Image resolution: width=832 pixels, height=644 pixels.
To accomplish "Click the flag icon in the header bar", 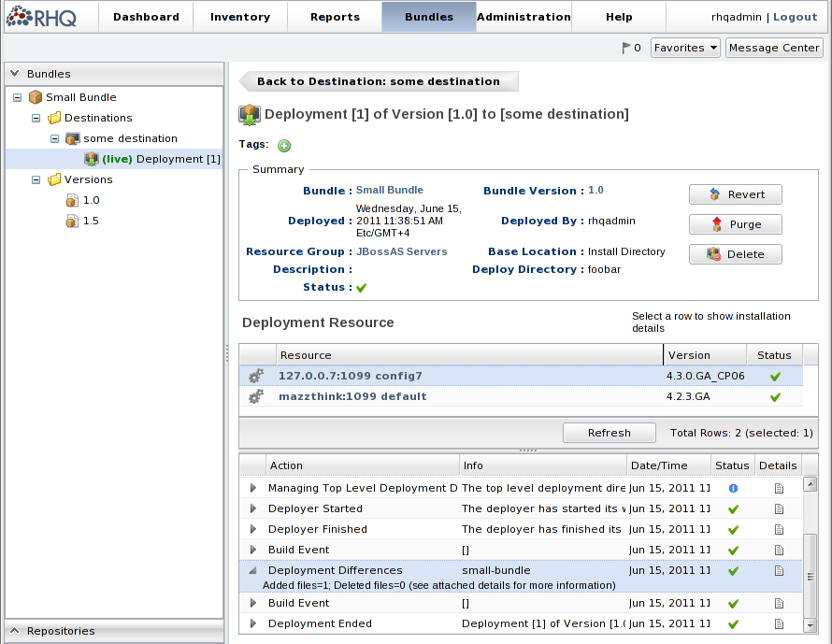I will (x=626, y=48).
